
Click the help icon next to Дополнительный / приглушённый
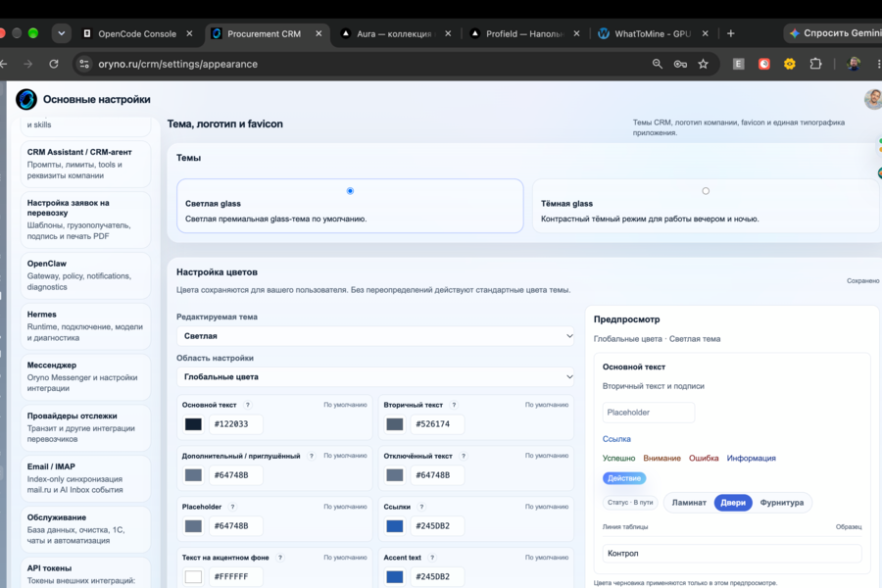pyautogui.click(x=311, y=457)
